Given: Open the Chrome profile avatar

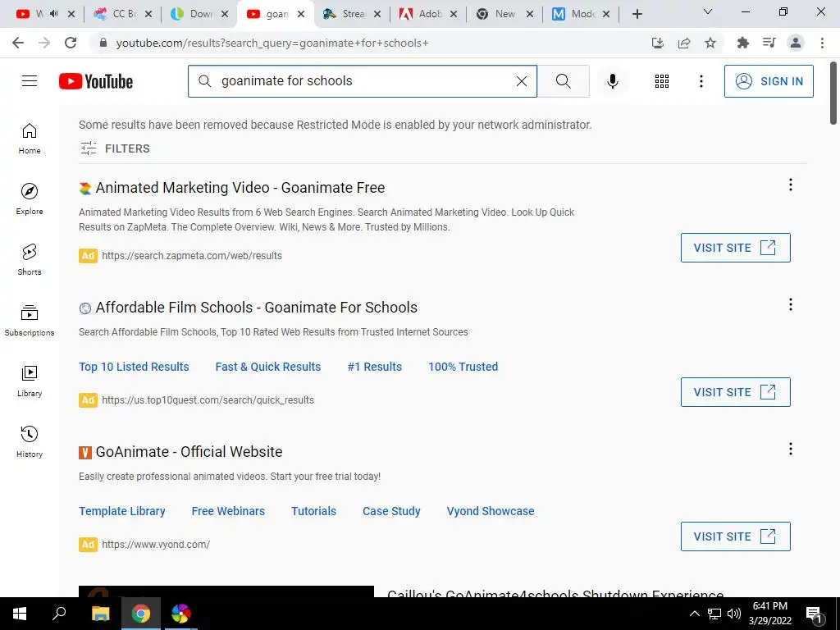Looking at the screenshot, I should click(796, 43).
